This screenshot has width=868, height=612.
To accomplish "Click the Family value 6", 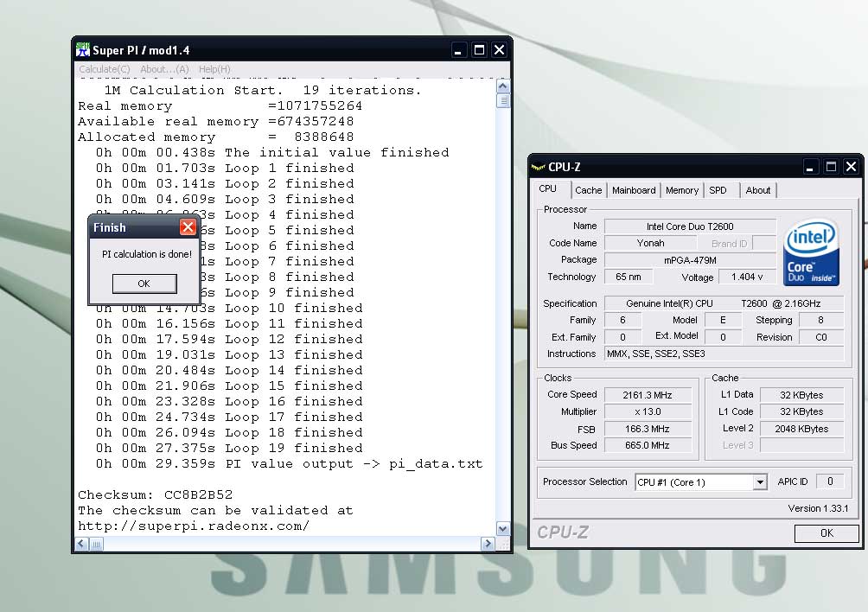I will coord(622,320).
